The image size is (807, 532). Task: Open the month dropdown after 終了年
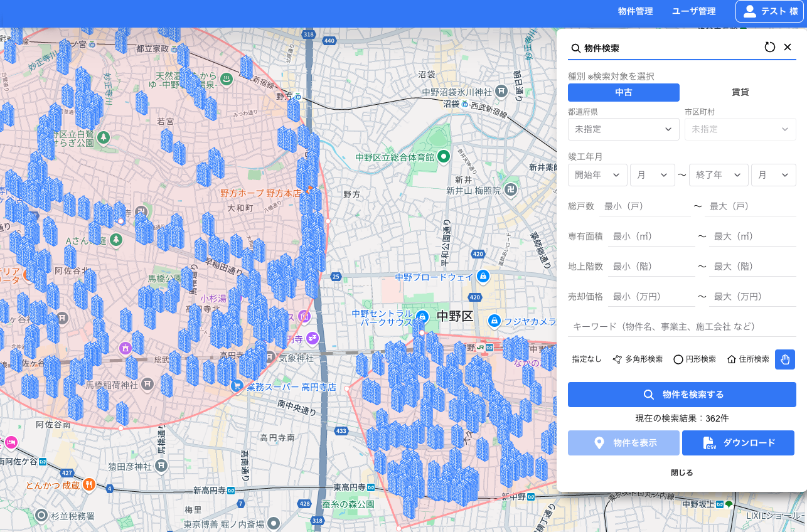click(774, 175)
